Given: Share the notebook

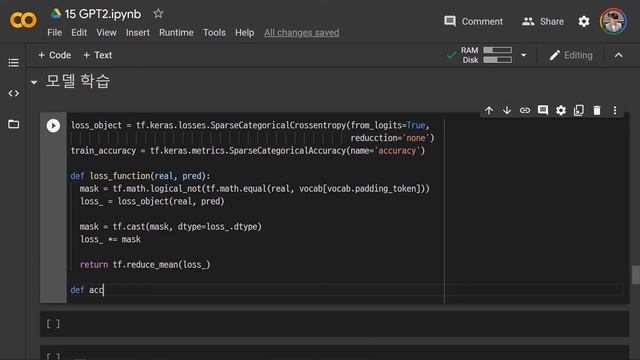Looking at the screenshot, I should coord(543,21).
